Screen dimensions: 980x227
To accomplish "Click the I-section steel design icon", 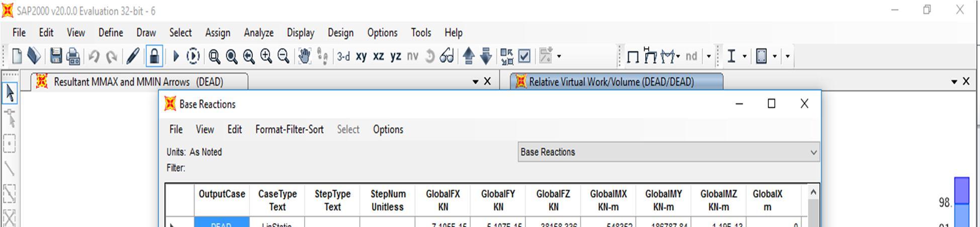I will pyautogui.click(x=731, y=56).
